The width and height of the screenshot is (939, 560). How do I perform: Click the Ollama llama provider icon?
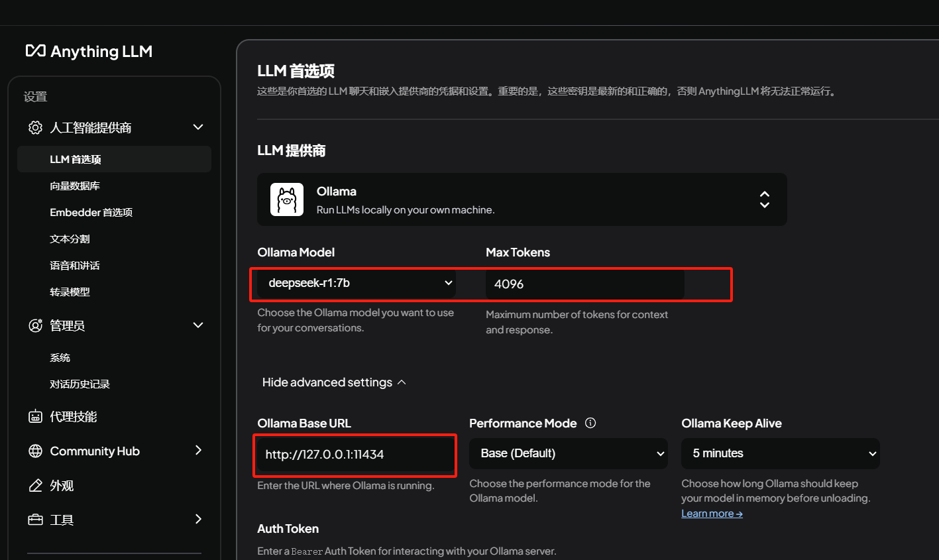(287, 199)
